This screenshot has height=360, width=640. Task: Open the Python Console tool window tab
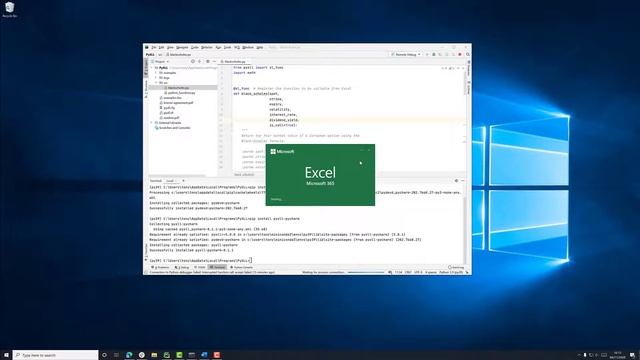pyautogui.click(x=241, y=267)
